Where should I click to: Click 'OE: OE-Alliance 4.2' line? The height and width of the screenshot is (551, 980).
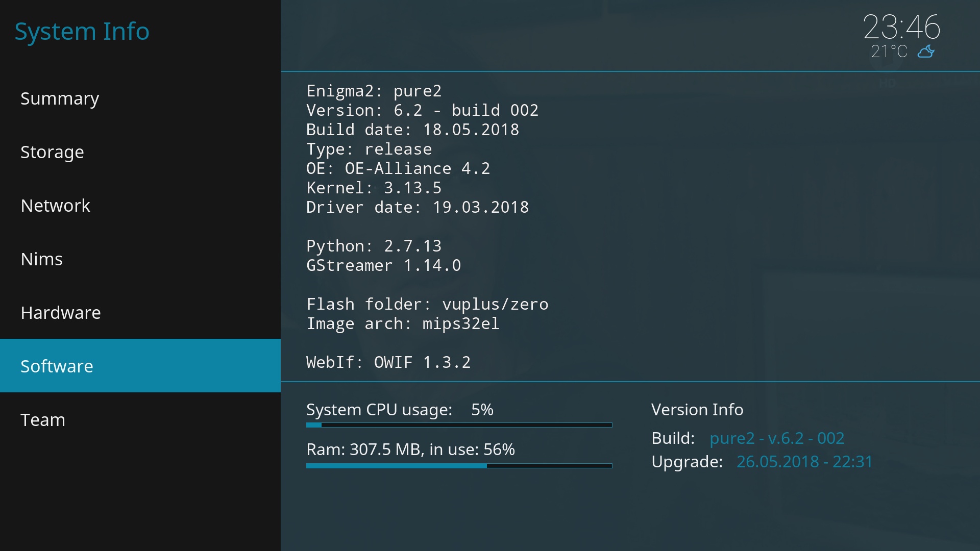(x=398, y=168)
